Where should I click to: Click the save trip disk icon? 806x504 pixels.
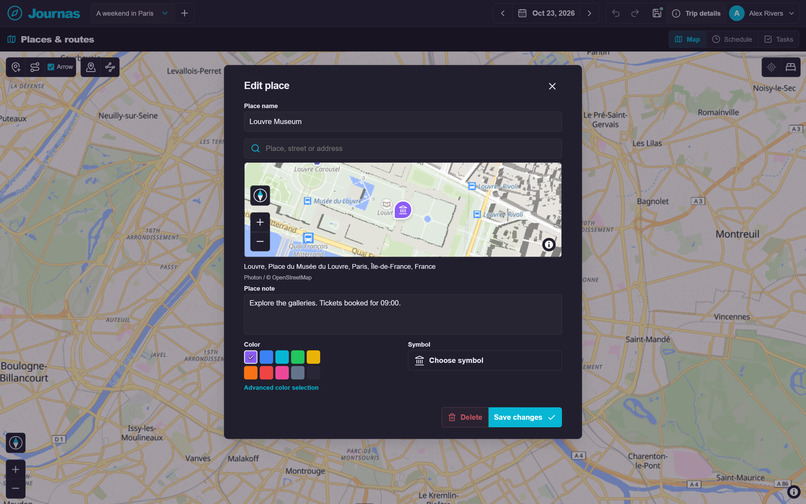click(657, 13)
